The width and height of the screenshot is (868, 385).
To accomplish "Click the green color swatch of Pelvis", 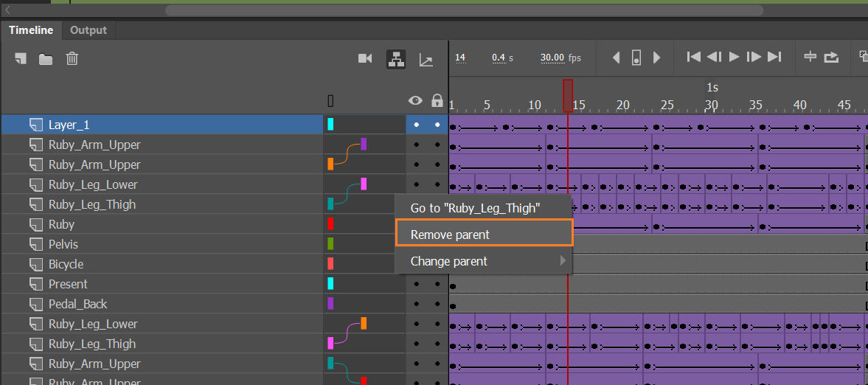I will click(330, 243).
